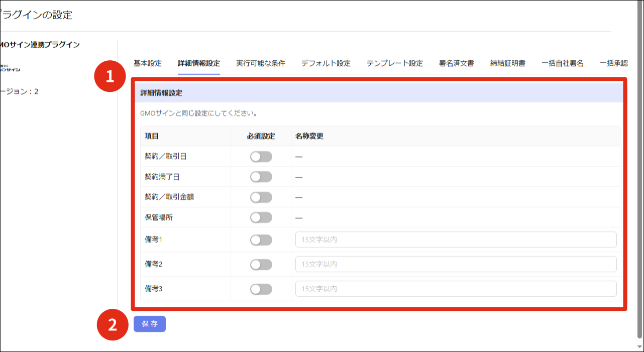Click the 備考3 row label
The image size is (644, 352).
[x=154, y=289]
